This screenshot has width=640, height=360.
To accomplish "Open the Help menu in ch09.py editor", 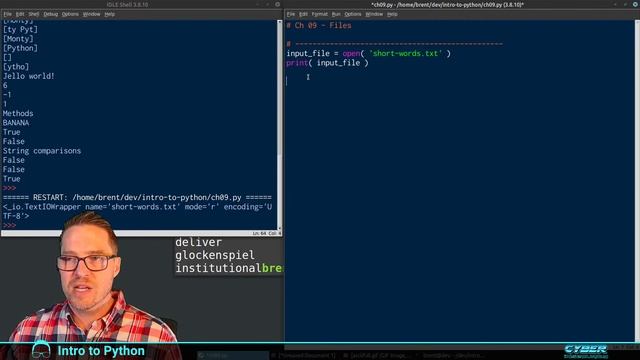I will pos(392,14).
